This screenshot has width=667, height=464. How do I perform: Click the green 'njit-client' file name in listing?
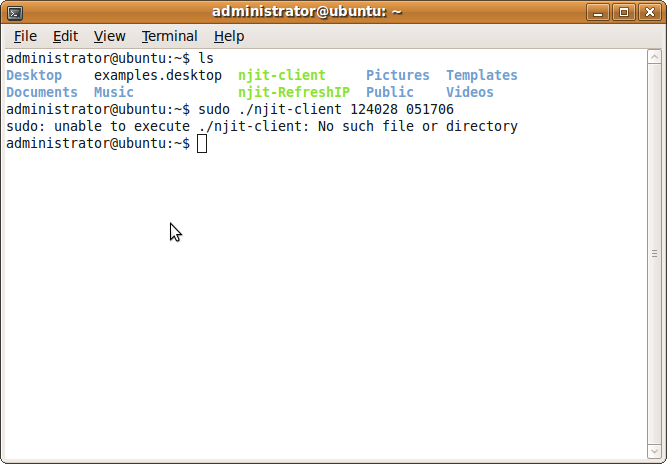[x=282, y=75]
